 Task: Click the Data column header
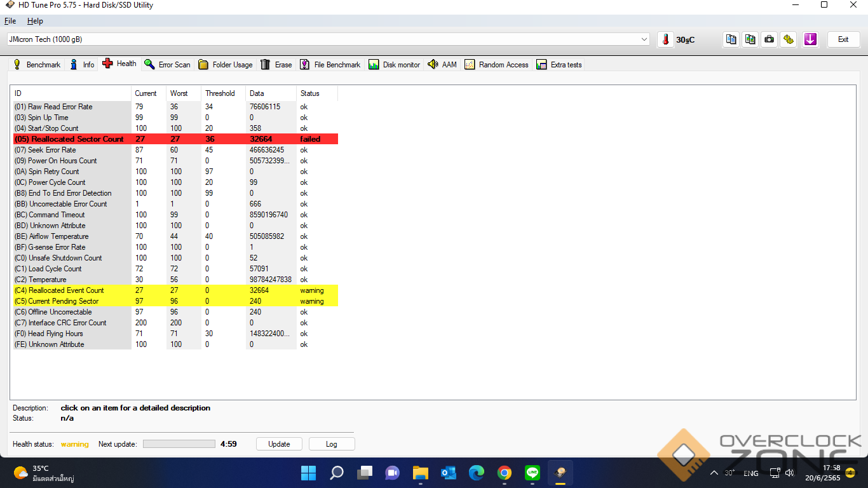271,93
